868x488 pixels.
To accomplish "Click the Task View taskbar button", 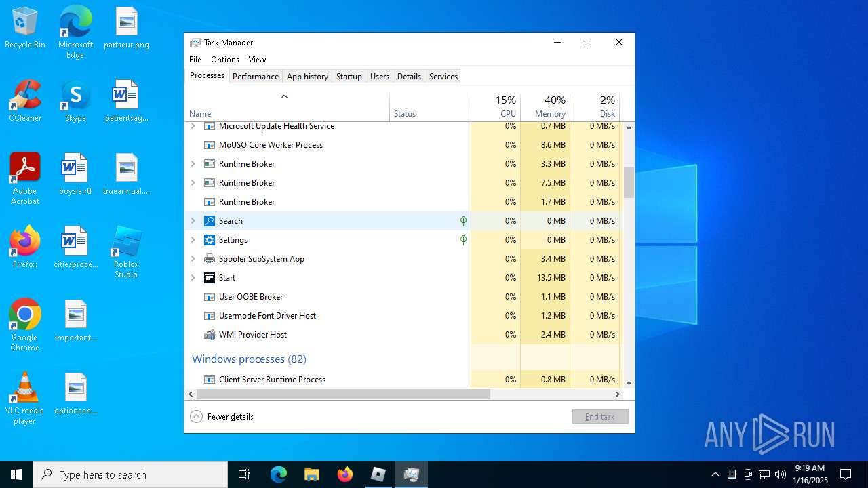I will (x=244, y=474).
